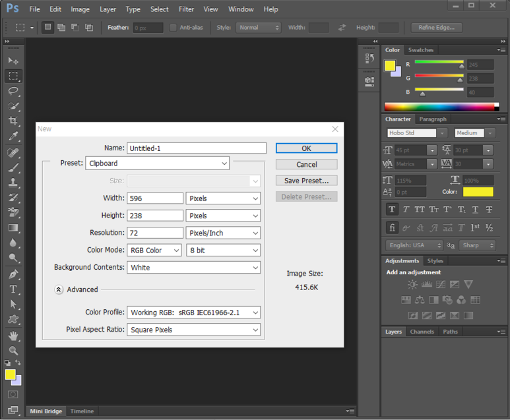Open the Resolution units Pixels/Inch dropdown

[223, 233]
